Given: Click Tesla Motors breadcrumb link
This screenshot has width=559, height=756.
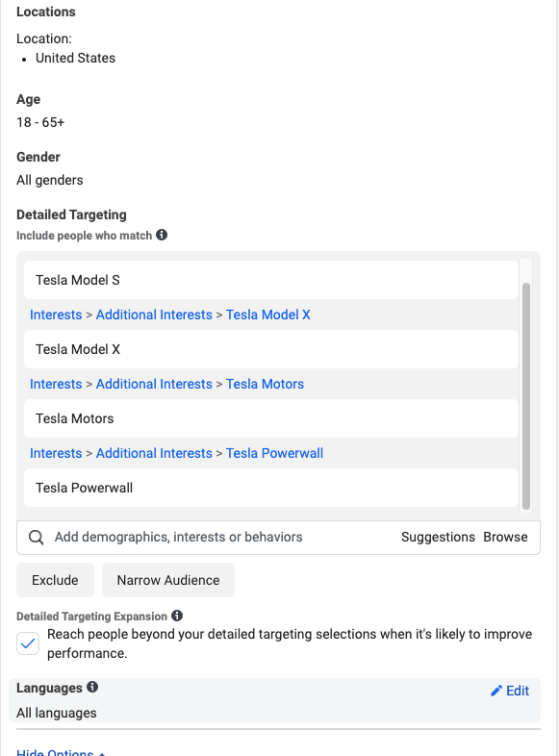Looking at the screenshot, I should click(265, 385).
